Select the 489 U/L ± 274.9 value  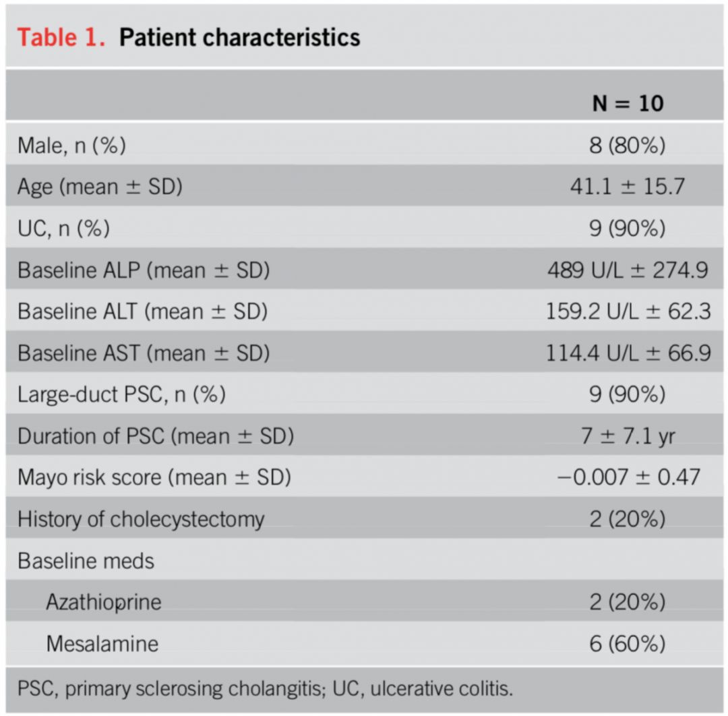point(628,270)
